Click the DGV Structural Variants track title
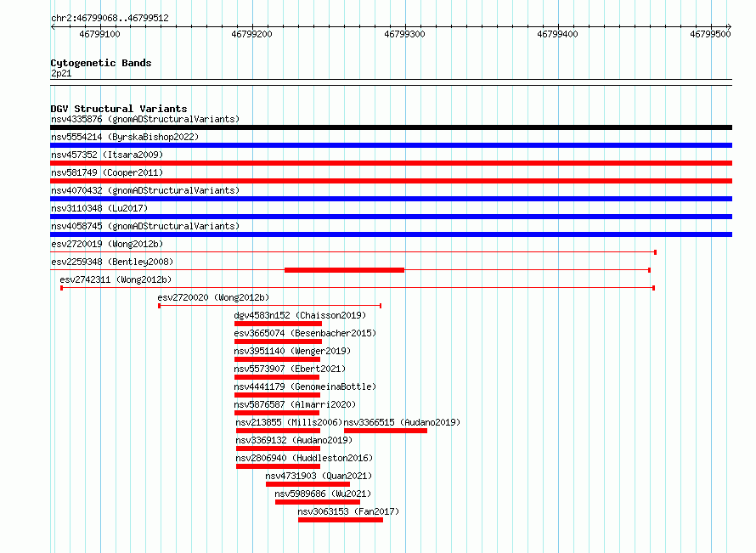 click(119, 109)
